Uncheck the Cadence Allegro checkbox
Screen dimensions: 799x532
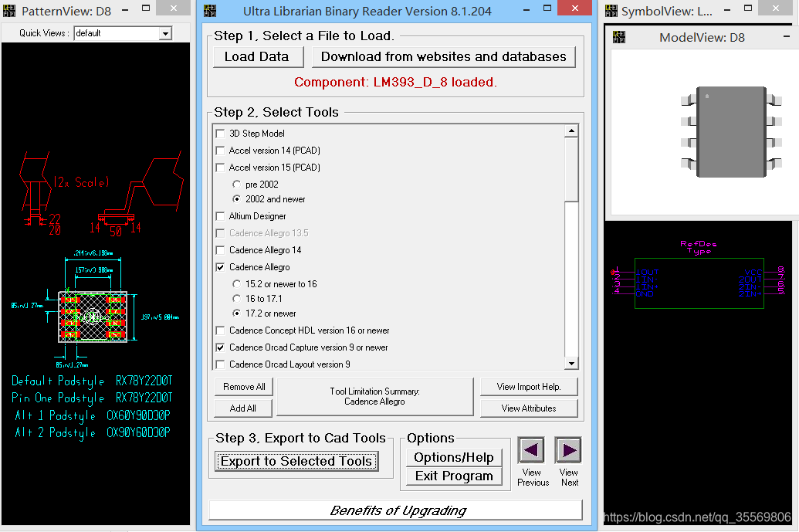pyautogui.click(x=221, y=267)
